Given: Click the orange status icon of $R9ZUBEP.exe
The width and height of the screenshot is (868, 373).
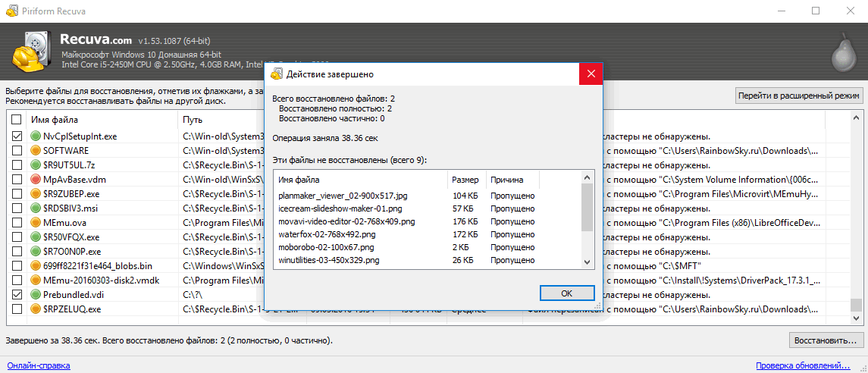Looking at the screenshot, I should coord(36,193).
